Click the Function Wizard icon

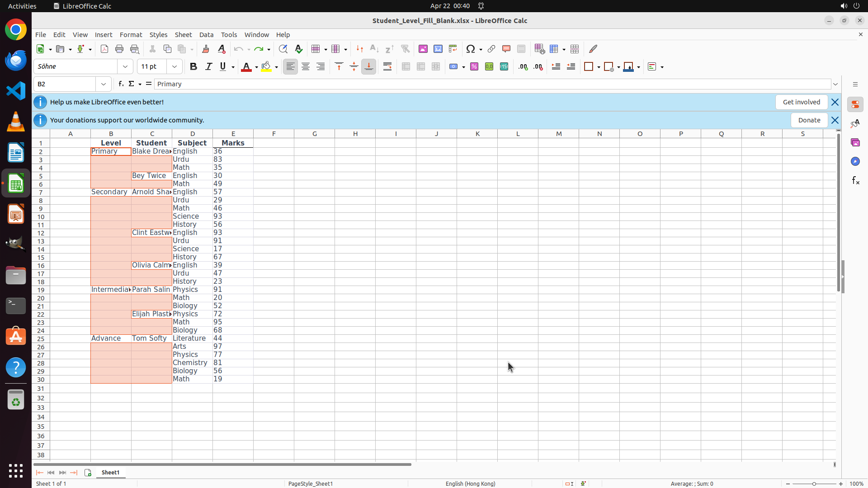point(121,84)
